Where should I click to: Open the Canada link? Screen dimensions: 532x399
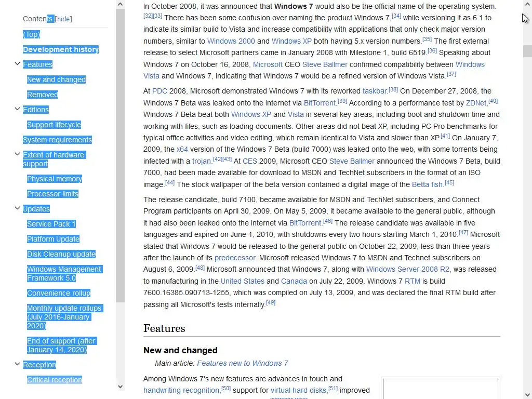294,281
